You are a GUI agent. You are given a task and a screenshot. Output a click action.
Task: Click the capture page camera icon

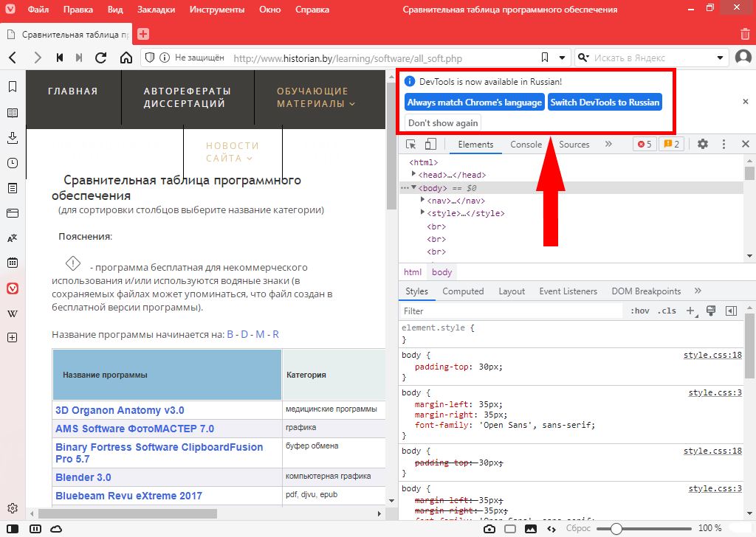coord(489,528)
